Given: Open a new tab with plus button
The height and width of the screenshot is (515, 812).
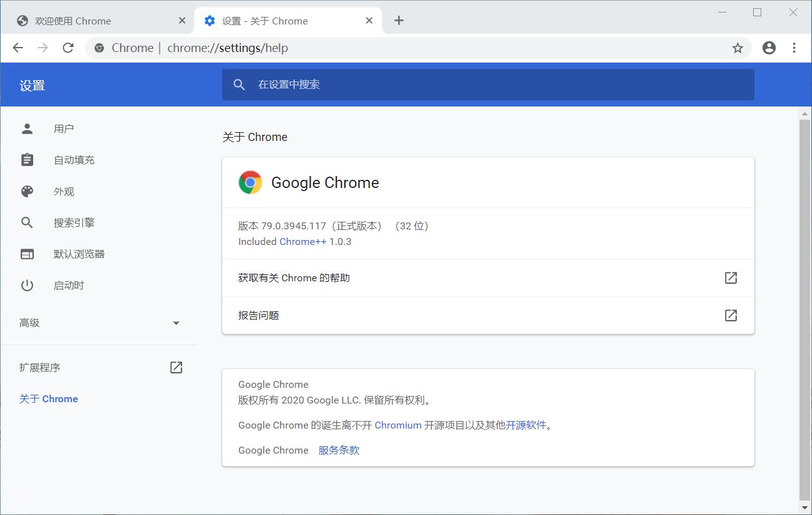Looking at the screenshot, I should point(399,21).
